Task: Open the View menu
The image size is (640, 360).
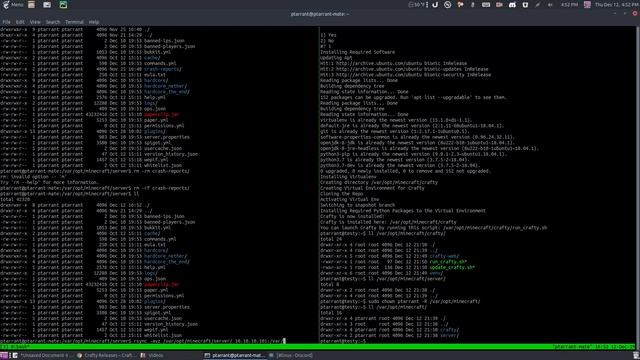Action: click(x=35, y=22)
